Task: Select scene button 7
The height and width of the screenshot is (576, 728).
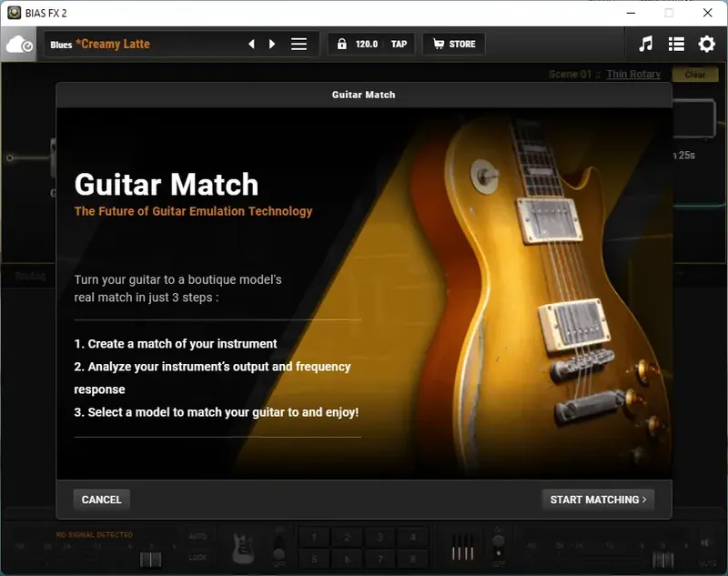Action: [x=379, y=559]
